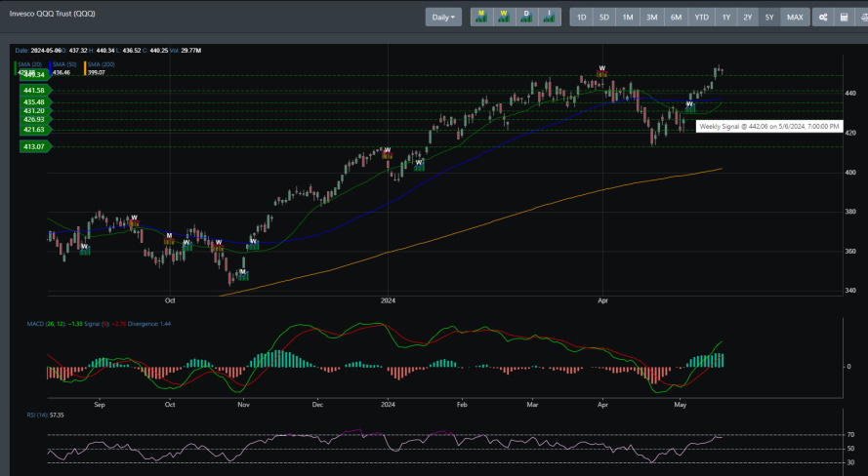This screenshot has height=476, width=868.
Task: Click the 431.20 price level tag
Action: pos(35,110)
